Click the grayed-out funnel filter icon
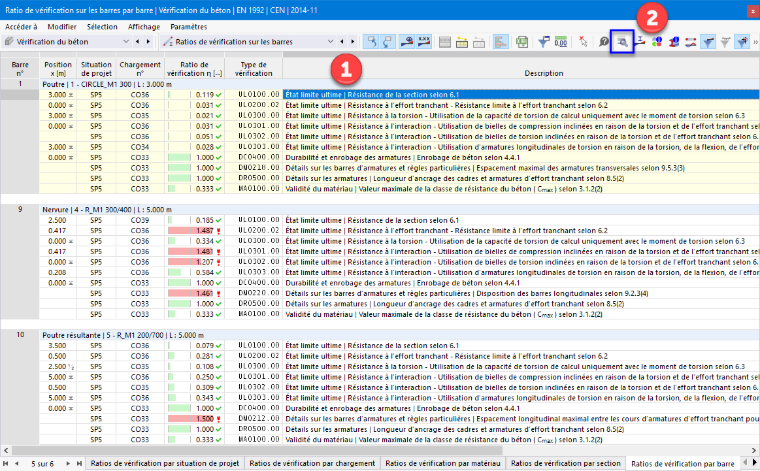The image size is (760, 471). 725,42
